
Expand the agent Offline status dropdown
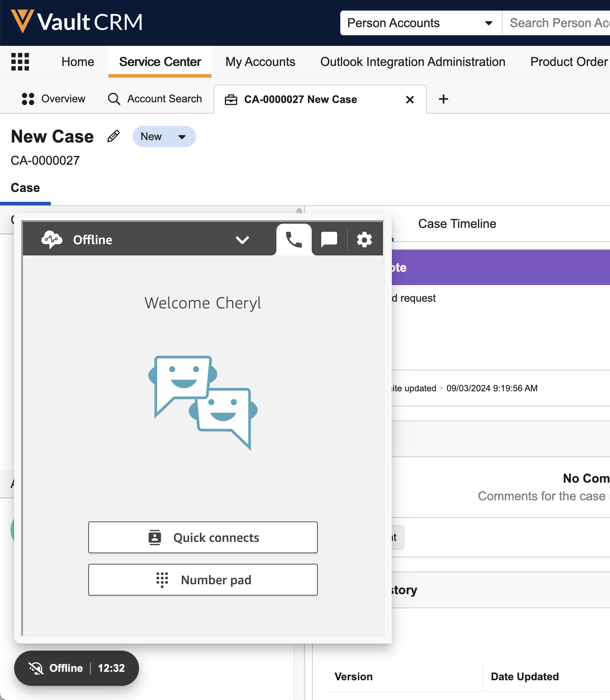click(242, 240)
